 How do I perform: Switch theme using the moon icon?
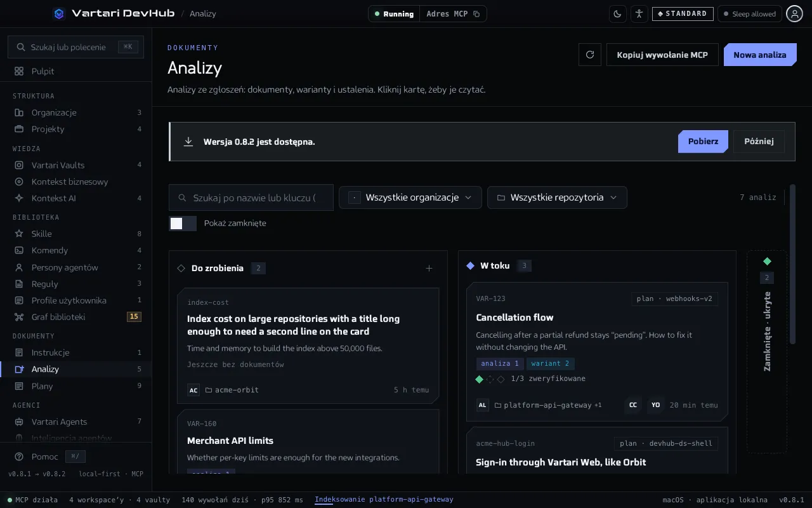[x=618, y=13]
